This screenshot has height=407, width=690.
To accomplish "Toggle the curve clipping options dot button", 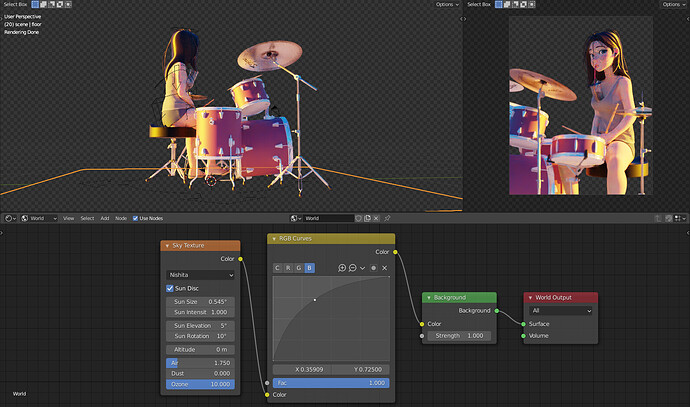I will [374, 268].
